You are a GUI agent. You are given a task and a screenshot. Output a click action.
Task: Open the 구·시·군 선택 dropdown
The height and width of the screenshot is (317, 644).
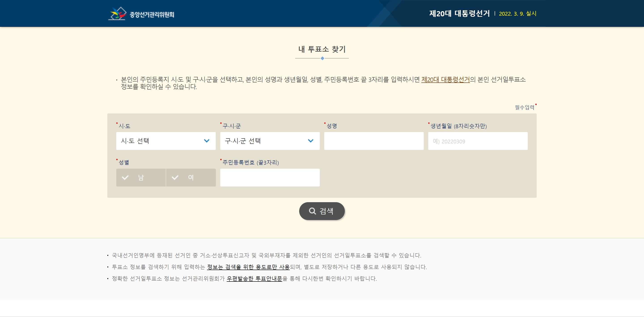(x=270, y=141)
